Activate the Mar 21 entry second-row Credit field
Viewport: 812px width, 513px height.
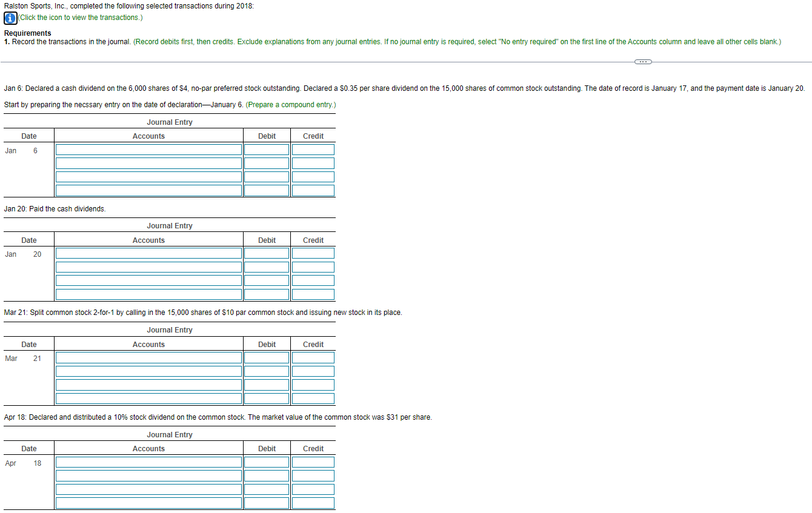[313, 371]
